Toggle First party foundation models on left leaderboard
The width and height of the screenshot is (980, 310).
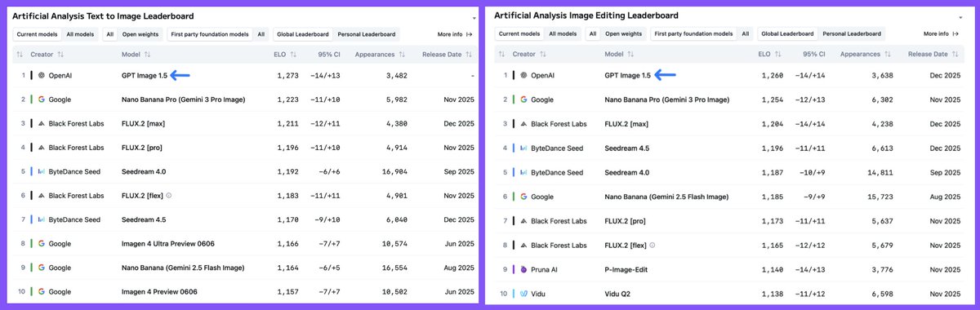210,34
